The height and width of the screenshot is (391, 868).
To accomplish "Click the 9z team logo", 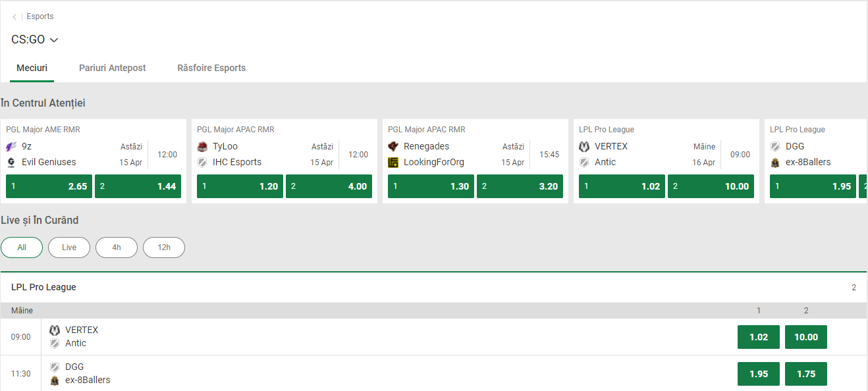I will tap(11, 147).
